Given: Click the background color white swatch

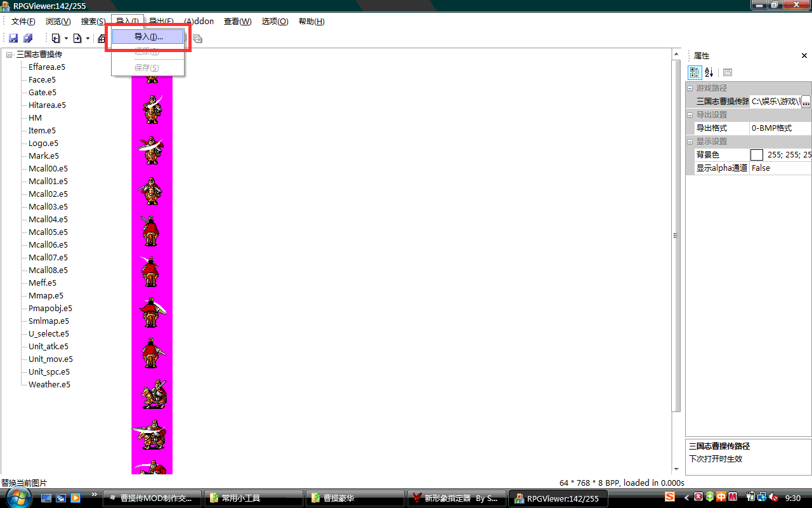Looking at the screenshot, I should 757,155.
